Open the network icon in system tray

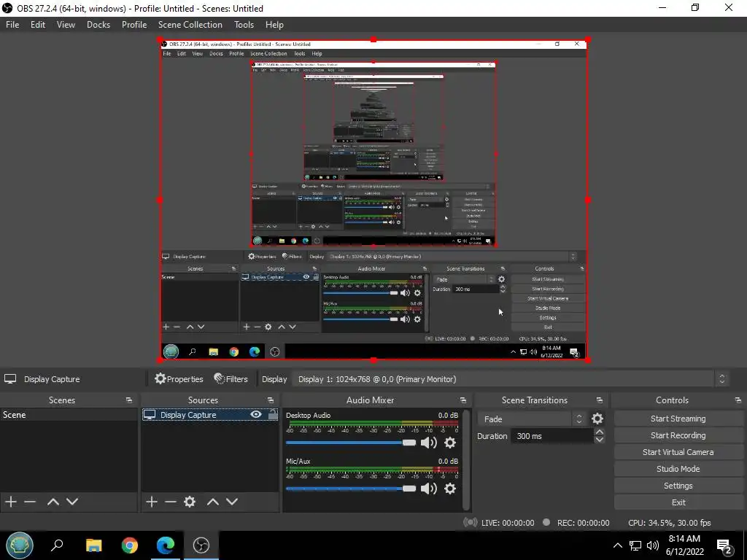(x=635, y=545)
